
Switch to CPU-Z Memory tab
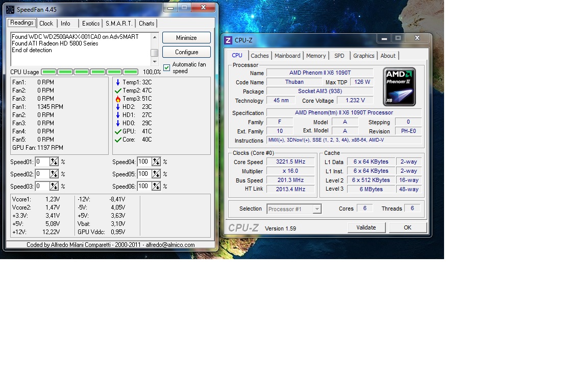point(316,56)
